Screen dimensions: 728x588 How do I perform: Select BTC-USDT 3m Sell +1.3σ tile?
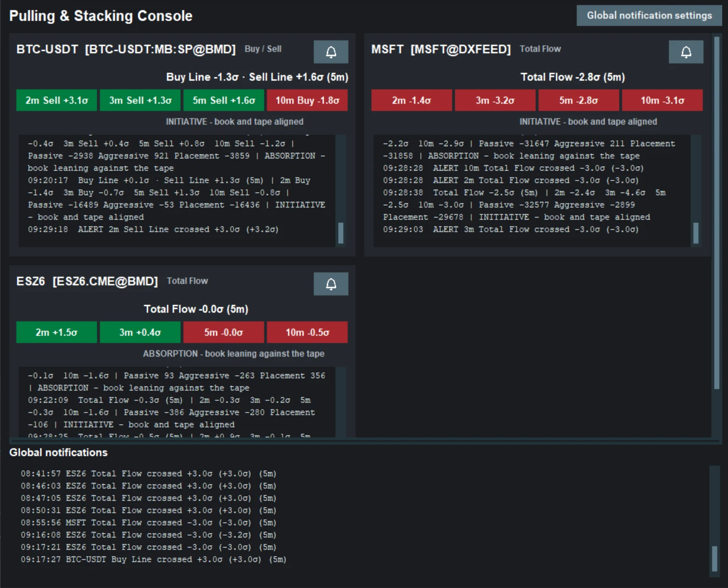click(140, 100)
